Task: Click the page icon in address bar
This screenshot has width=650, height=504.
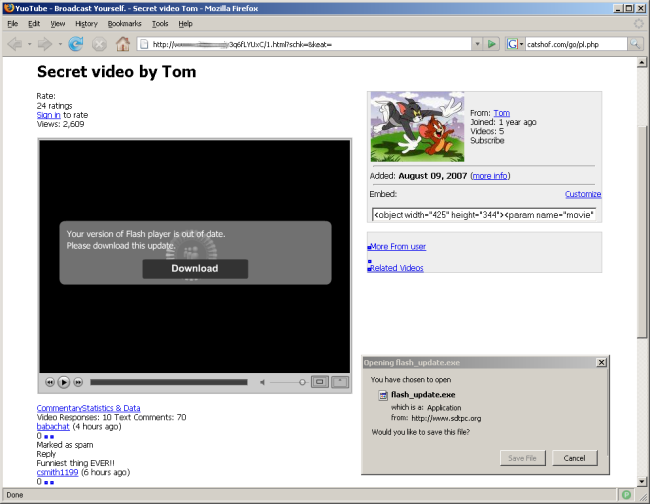Action: [x=144, y=44]
